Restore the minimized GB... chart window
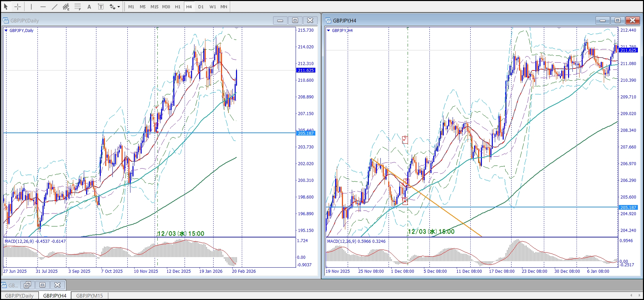 (x=28, y=285)
